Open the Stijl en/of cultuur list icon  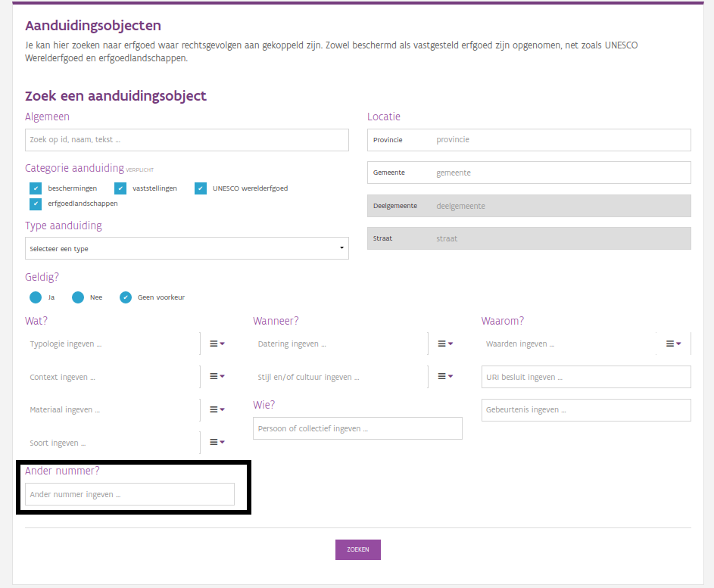[445, 376]
